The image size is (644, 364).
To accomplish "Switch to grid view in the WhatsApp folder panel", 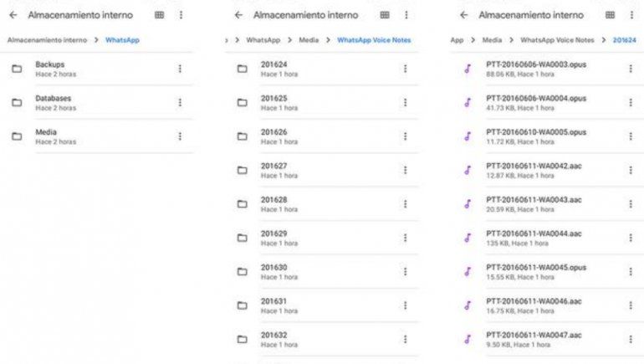I will tap(159, 15).
